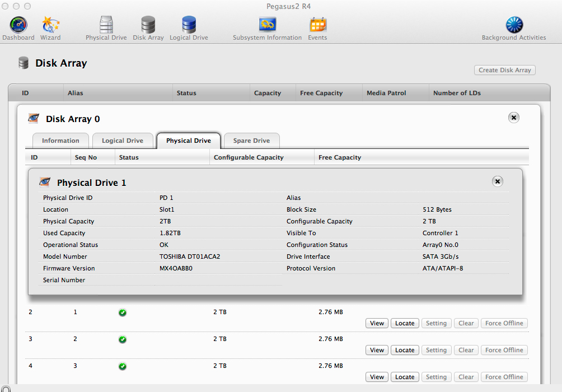
Task: Force Offline drive ID 3
Action: coord(504,350)
